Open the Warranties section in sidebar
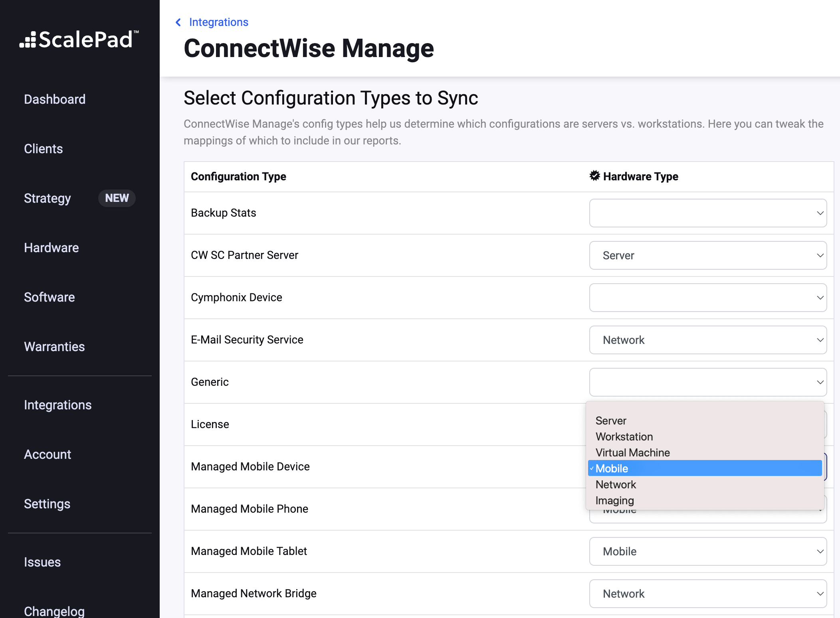 click(x=55, y=346)
